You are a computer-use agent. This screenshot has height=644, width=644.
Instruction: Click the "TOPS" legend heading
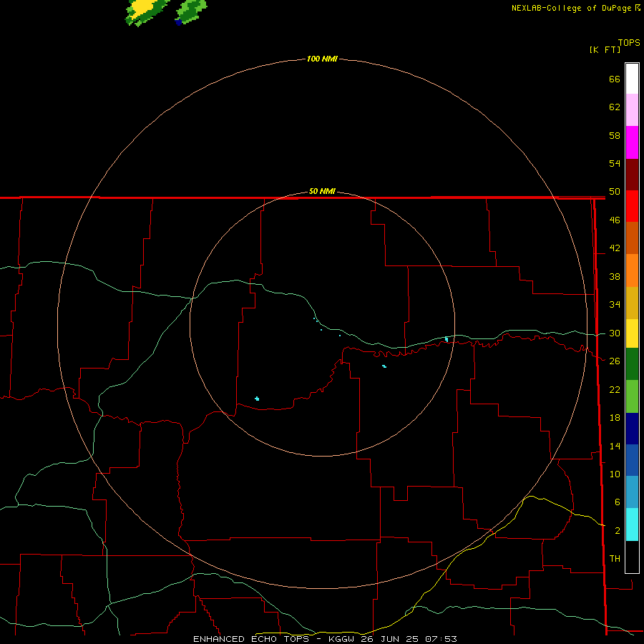point(629,43)
